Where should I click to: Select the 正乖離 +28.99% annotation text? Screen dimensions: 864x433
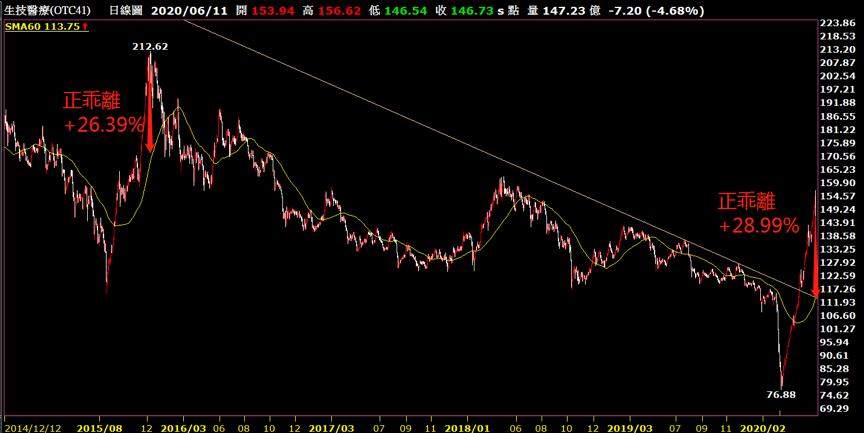(758, 213)
